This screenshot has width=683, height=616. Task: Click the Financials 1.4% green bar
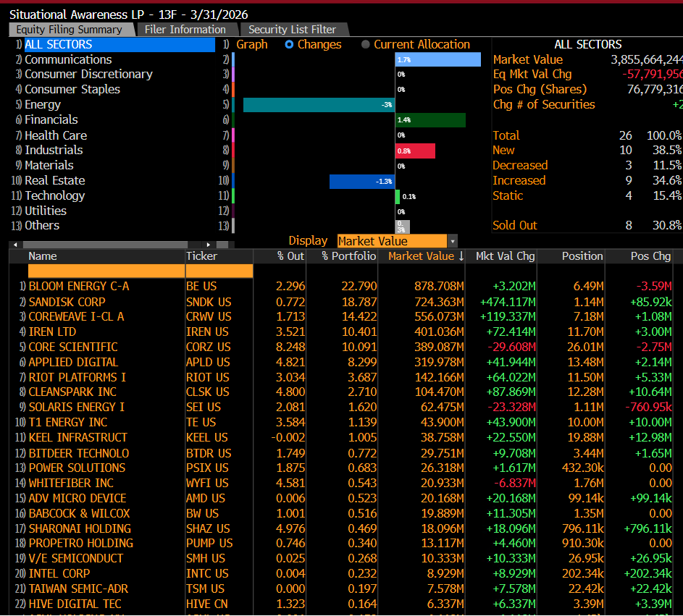(x=430, y=120)
